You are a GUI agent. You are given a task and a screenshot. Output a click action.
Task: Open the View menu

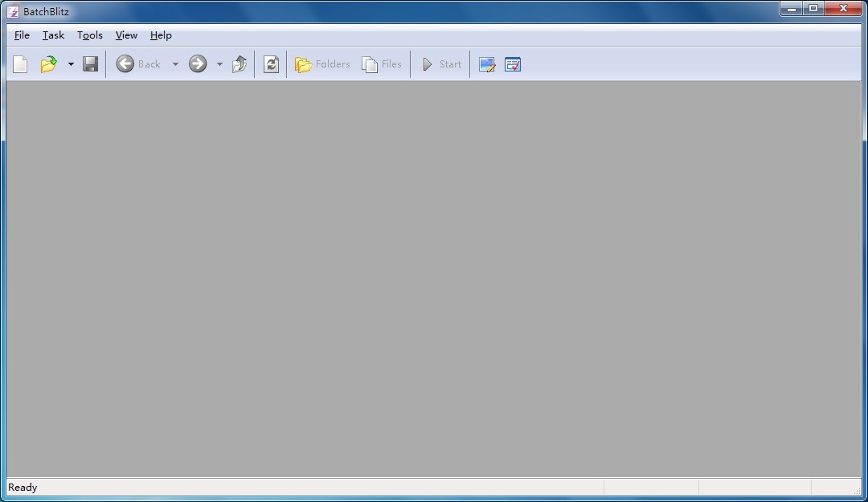coord(126,35)
